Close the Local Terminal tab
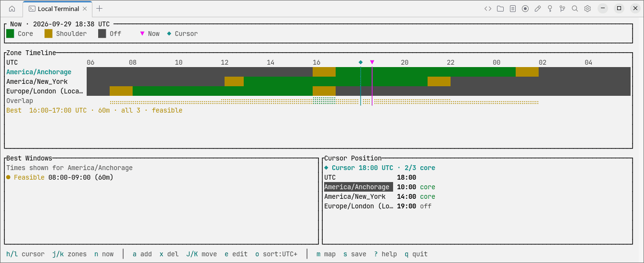Image resolution: width=644 pixels, height=263 pixels. coord(85,9)
